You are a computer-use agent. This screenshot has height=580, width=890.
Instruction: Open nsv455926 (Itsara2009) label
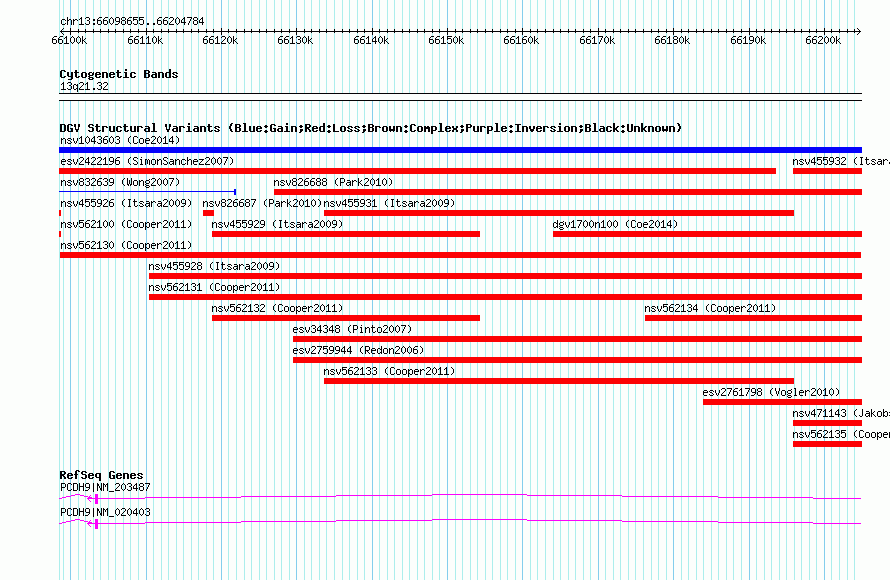126,203
